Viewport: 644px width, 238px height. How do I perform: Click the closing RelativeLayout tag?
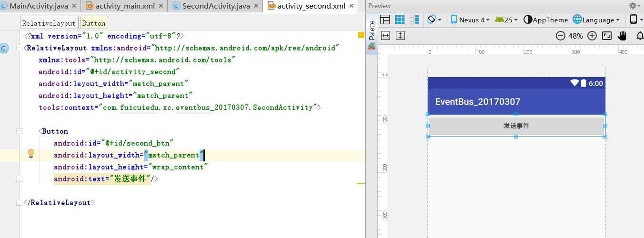[59, 202]
